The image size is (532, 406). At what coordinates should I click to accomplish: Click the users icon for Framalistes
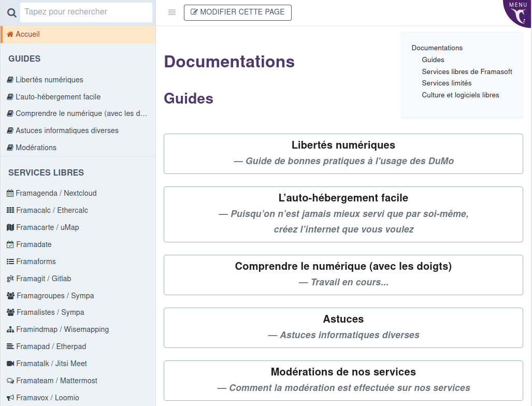click(x=10, y=312)
